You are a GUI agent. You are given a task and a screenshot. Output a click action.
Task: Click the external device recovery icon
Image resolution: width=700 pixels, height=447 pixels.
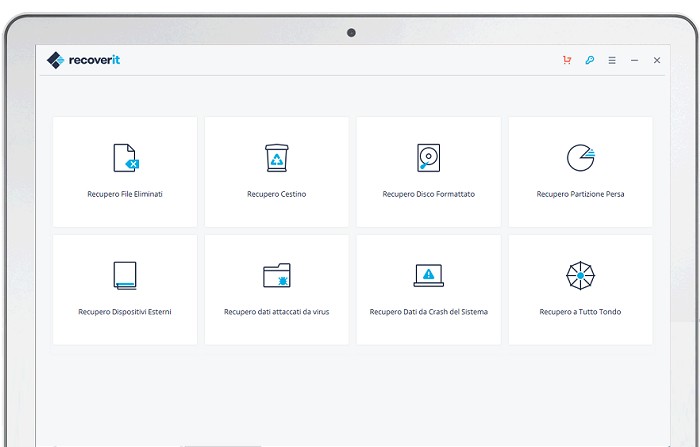pyautogui.click(x=125, y=276)
